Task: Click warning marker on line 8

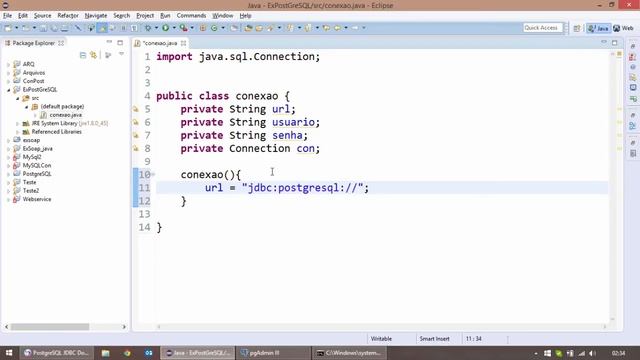Action: coord(136,148)
